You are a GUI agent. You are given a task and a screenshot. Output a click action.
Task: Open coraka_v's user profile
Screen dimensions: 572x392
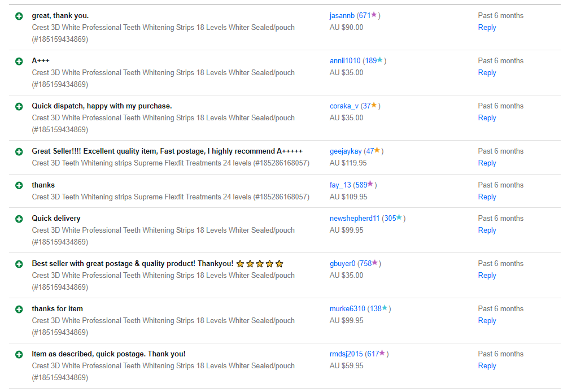[x=344, y=106]
